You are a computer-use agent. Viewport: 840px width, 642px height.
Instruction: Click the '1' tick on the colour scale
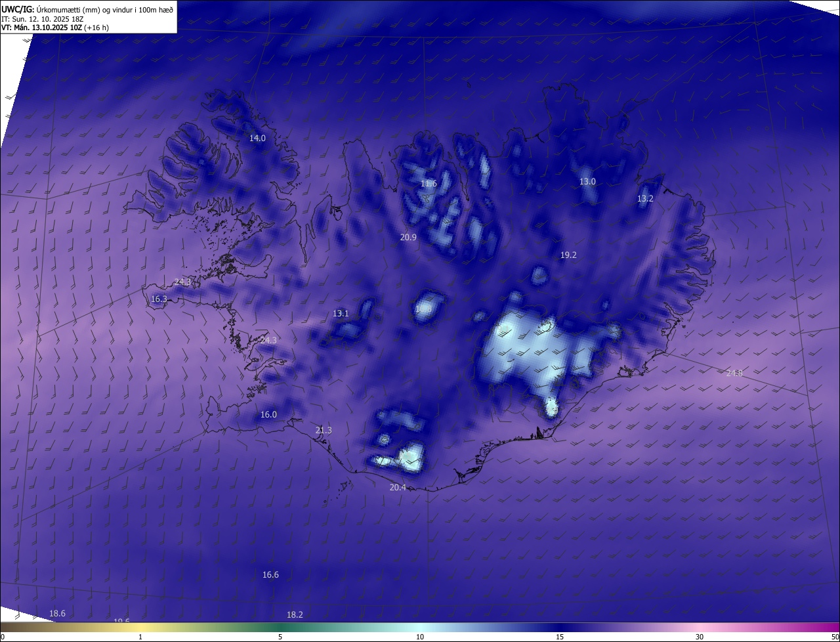click(x=140, y=637)
